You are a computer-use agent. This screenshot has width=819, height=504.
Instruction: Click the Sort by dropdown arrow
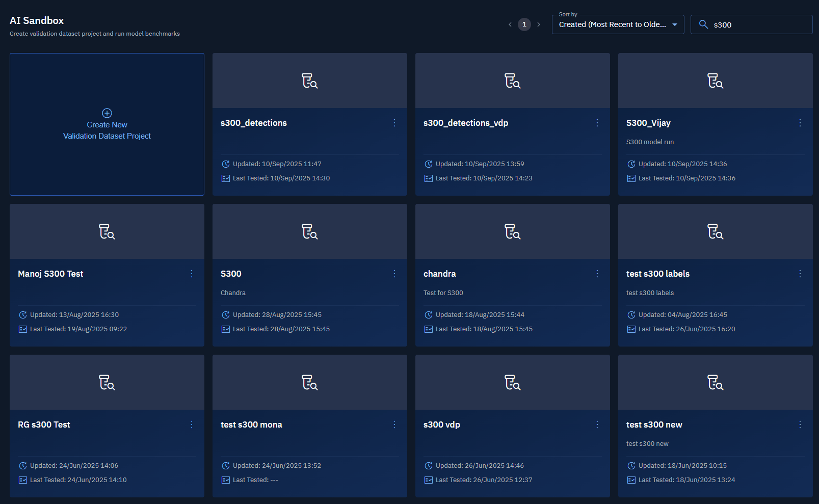(675, 24)
